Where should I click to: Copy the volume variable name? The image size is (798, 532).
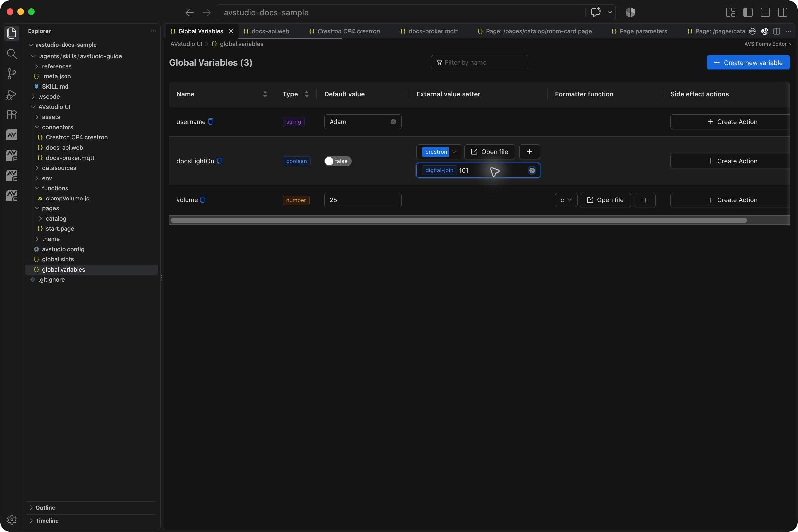(x=202, y=200)
